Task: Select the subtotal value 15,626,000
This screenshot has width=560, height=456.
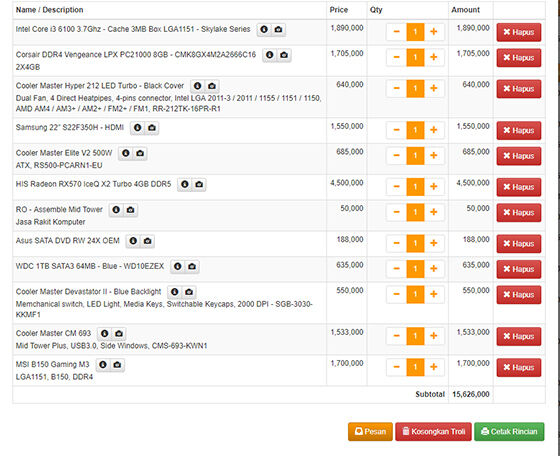Action: [471, 394]
